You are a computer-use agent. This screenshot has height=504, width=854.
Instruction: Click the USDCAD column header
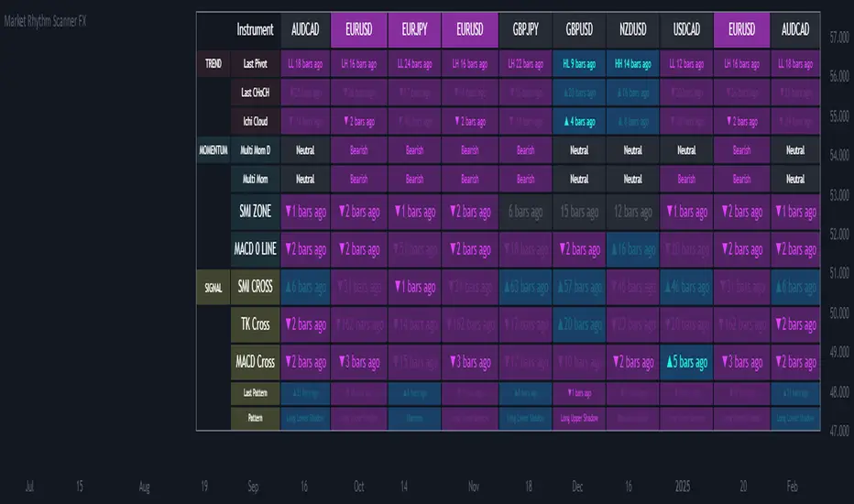tap(686, 29)
